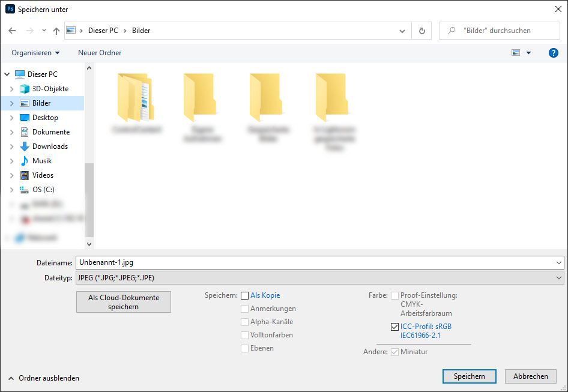
Task: Open the Organisieren menu
Action: click(34, 52)
